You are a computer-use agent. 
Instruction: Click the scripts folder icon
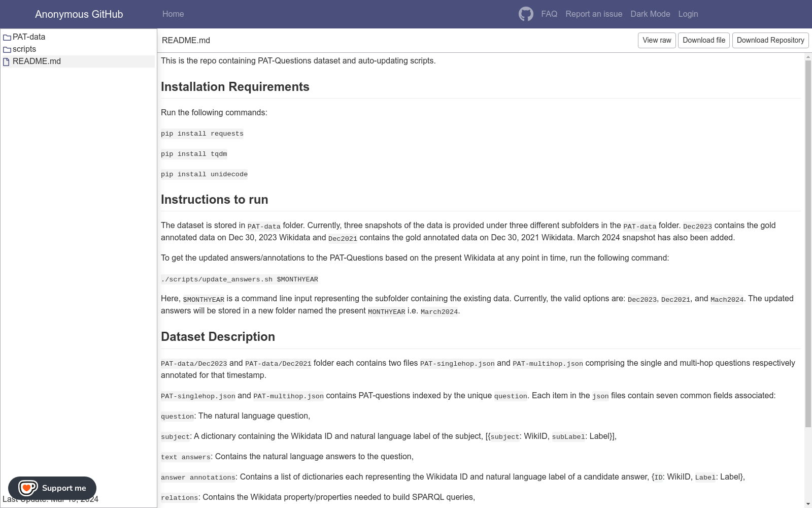click(x=7, y=49)
